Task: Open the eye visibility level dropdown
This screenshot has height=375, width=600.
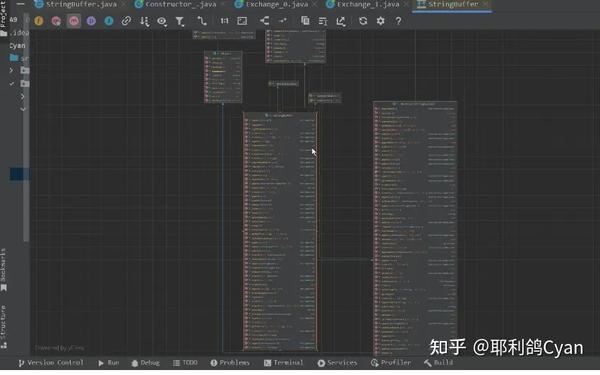Action: (x=162, y=21)
